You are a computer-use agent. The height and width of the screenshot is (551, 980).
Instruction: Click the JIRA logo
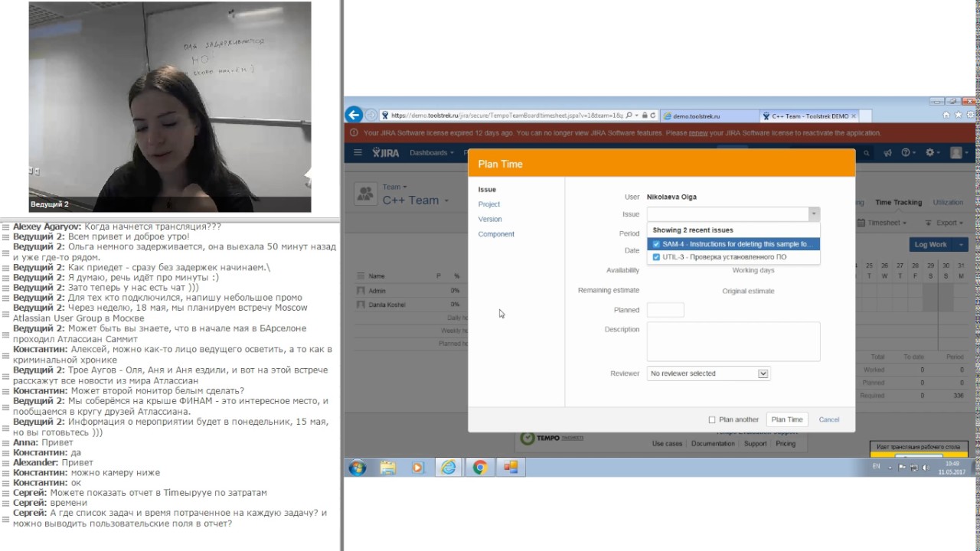[386, 152]
